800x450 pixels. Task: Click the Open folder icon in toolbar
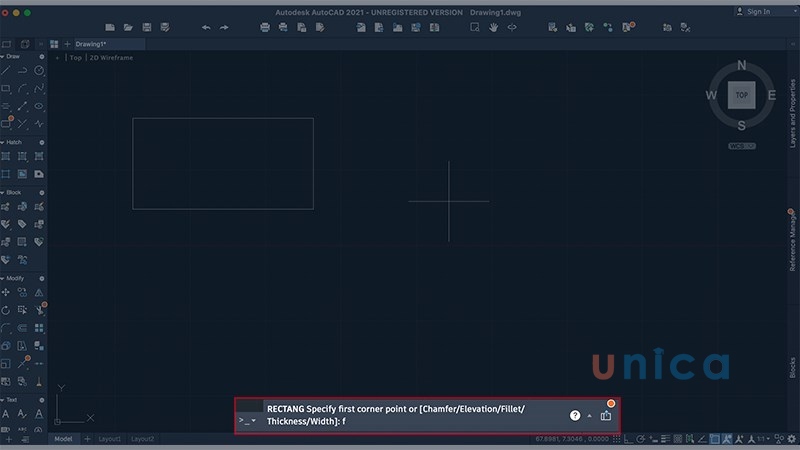(128, 28)
